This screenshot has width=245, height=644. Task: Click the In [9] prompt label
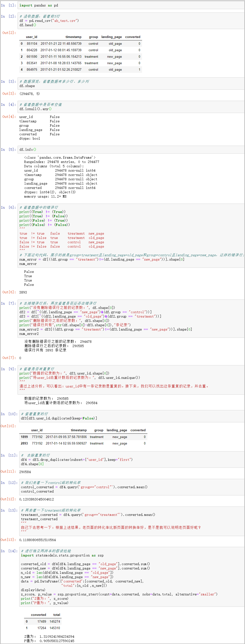pos(8,369)
